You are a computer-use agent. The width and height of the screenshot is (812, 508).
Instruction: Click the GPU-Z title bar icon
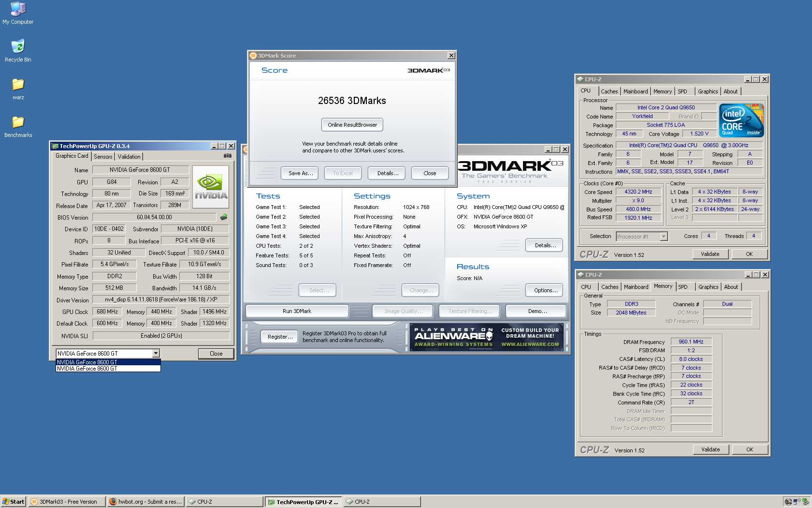click(55, 146)
